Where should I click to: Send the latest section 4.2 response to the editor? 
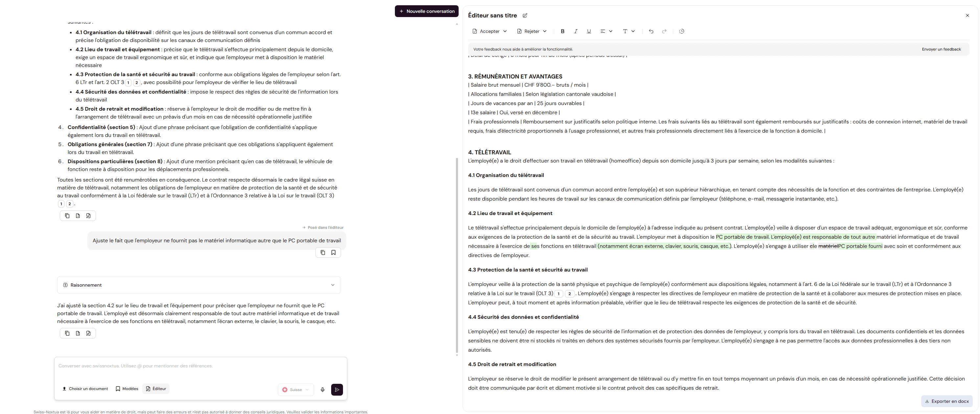tap(89, 334)
